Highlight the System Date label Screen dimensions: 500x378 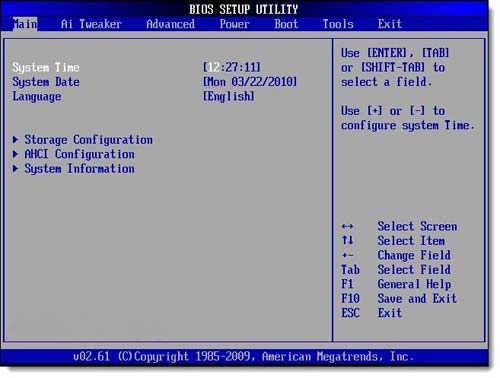(46, 82)
